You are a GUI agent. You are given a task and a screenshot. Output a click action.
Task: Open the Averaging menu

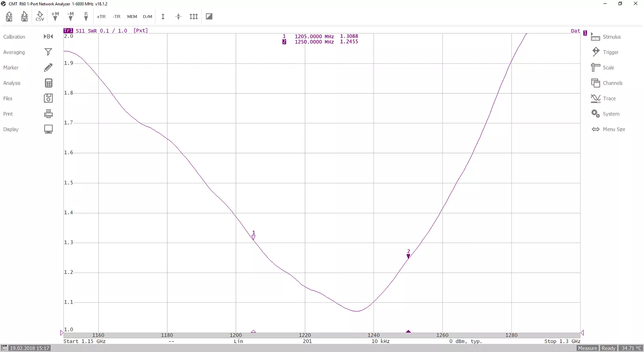[x=14, y=52]
